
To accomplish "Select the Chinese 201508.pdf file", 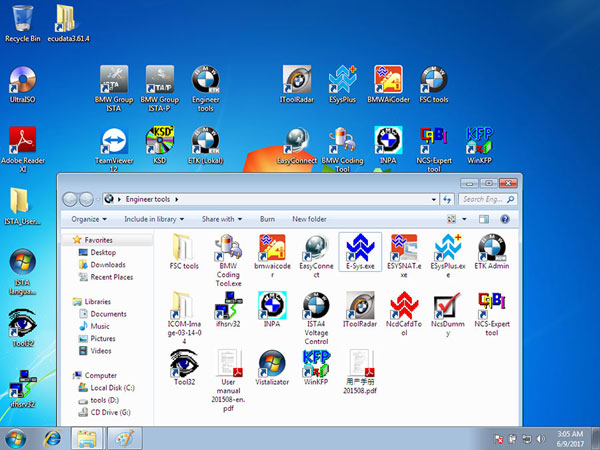I will [360, 371].
